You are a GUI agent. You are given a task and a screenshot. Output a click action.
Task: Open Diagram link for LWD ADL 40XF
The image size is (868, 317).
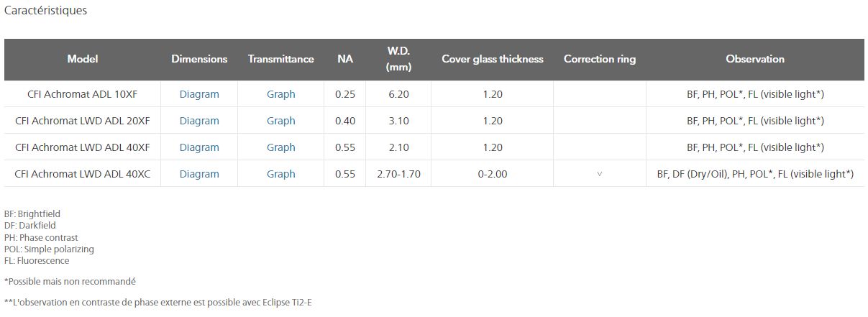(199, 147)
